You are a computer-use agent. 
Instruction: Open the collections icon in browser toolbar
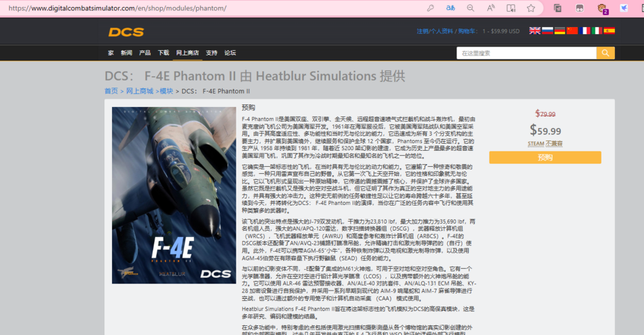click(x=557, y=8)
